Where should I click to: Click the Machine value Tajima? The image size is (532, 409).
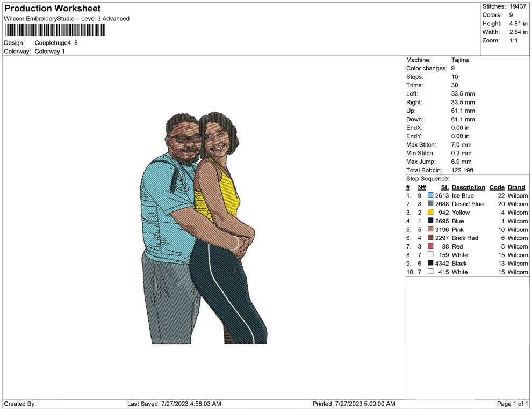pos(460,60)
